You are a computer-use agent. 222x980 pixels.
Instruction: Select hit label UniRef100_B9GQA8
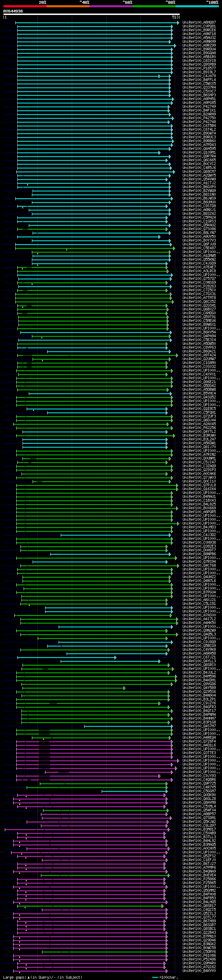point(199,53)
